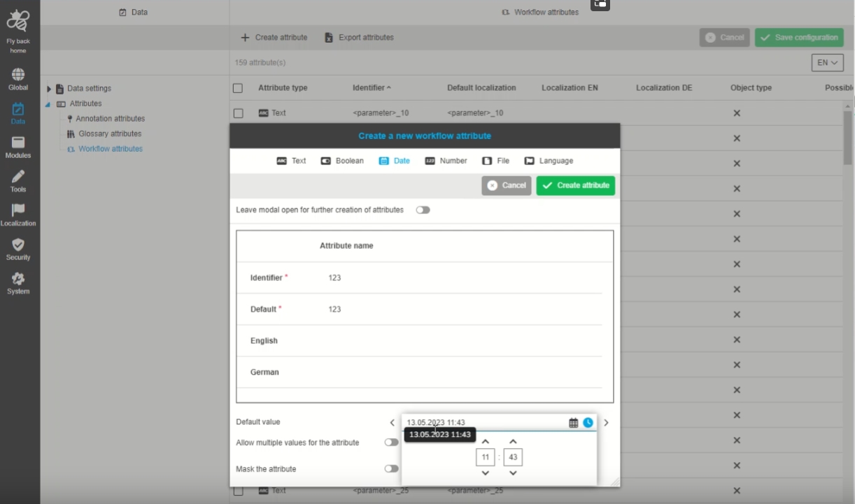Open the Tools section in sidebar
The width and height of the screenshot is (855, 504).
(18, 181)
